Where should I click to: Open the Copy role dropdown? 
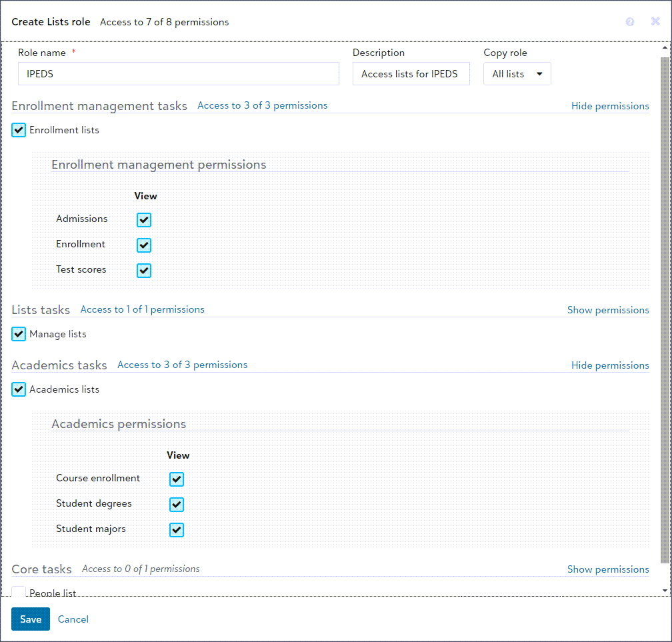[517, 74]
